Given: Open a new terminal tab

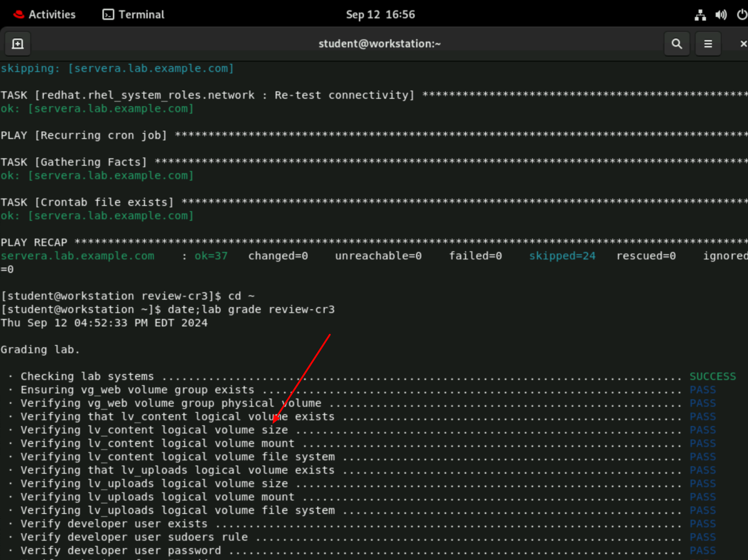Looking at the screenshot, I should 17,43.
